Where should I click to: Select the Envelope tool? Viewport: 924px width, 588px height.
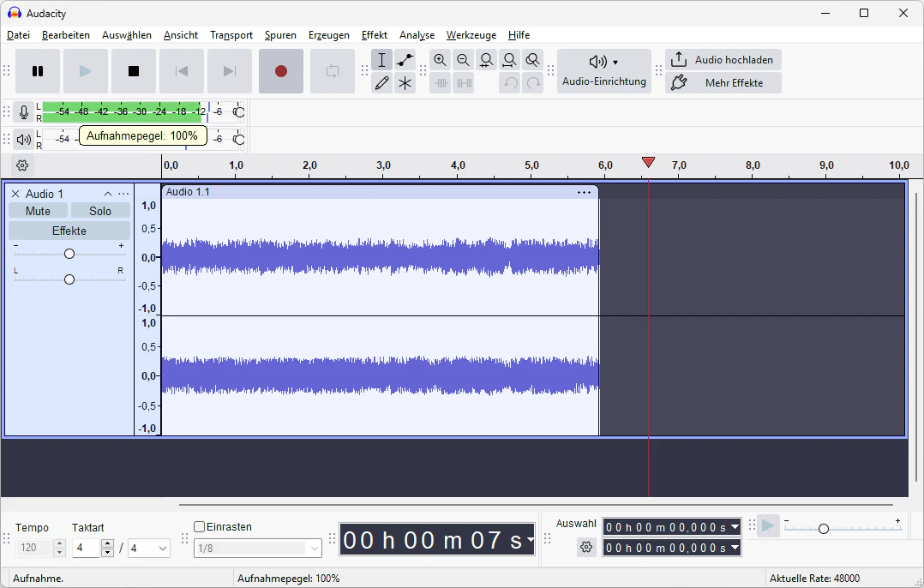click(x=405, y=60)
